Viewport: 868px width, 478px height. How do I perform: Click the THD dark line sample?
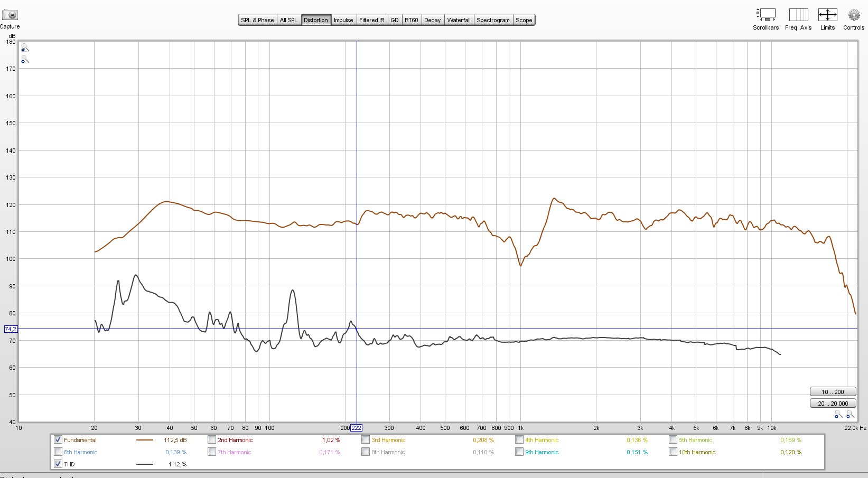[145, 464]
